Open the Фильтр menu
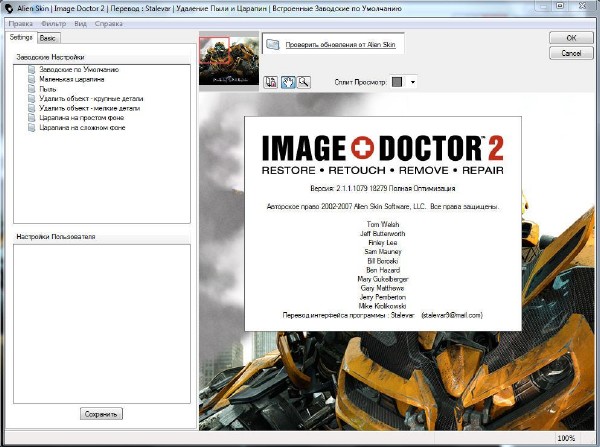Screen dimensions: 600x447 tap(53, 22)
